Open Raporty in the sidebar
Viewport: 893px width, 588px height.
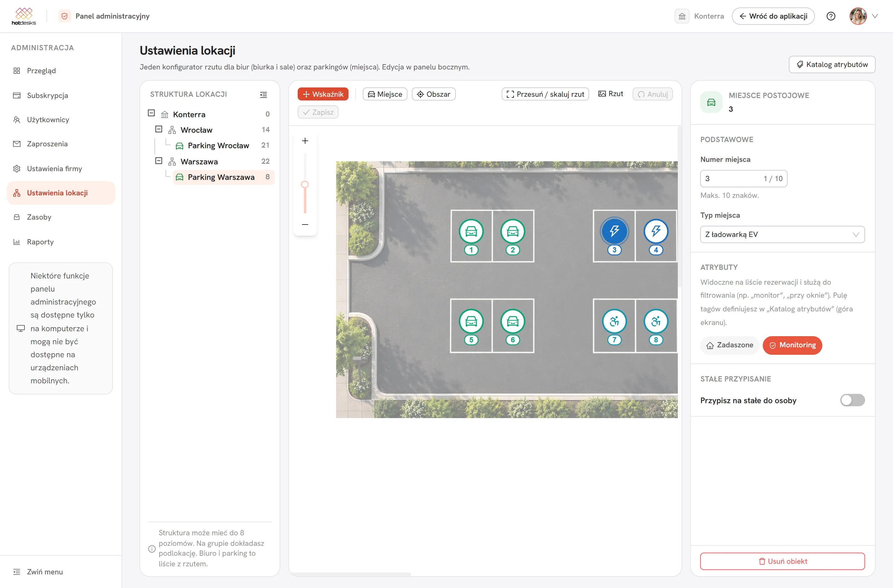coord(61,242)
